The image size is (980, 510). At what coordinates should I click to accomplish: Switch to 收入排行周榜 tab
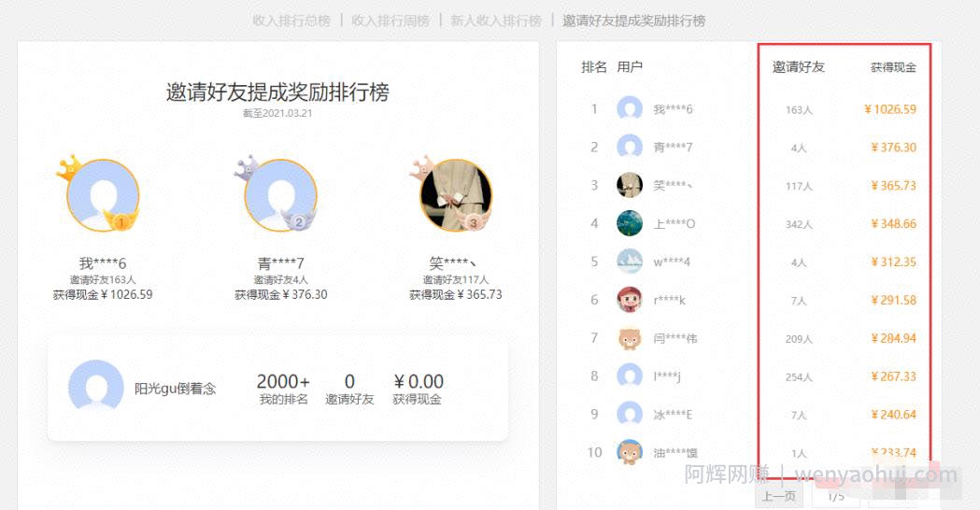pos(391,21)
